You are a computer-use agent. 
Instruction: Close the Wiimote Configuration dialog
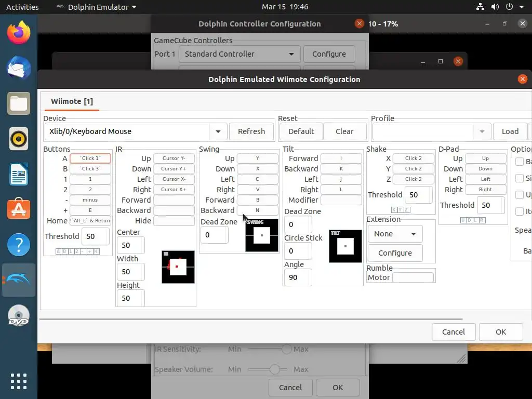[523, 79]
